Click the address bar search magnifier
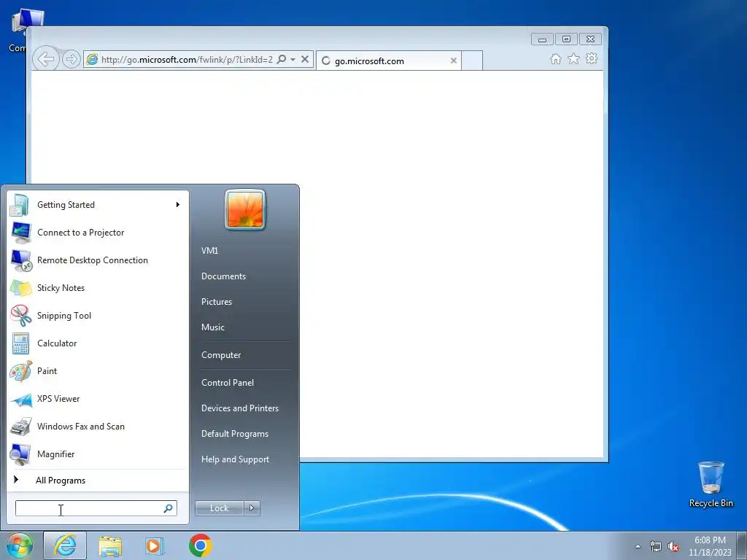 [282, 59]
